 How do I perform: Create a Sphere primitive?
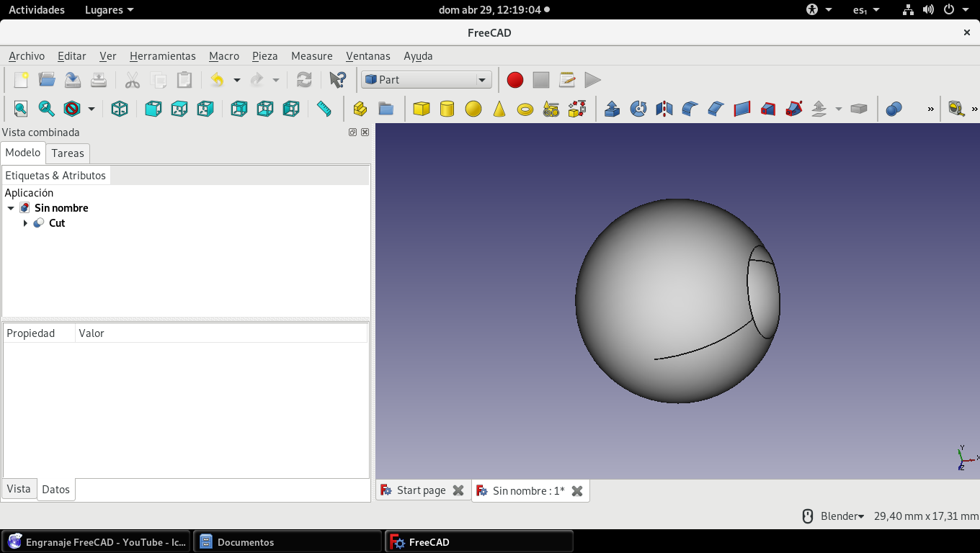[x=473, y=109]
